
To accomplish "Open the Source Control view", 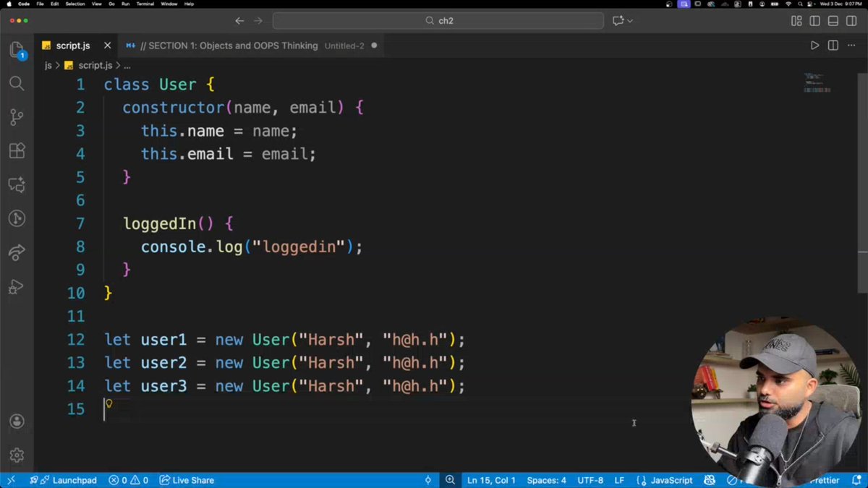I will [17, 117].
